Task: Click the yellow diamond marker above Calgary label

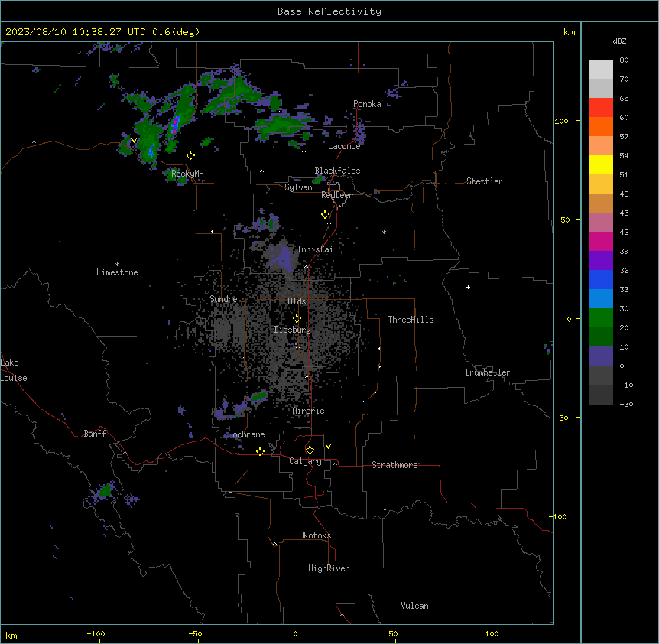Action: click(310, 450)
